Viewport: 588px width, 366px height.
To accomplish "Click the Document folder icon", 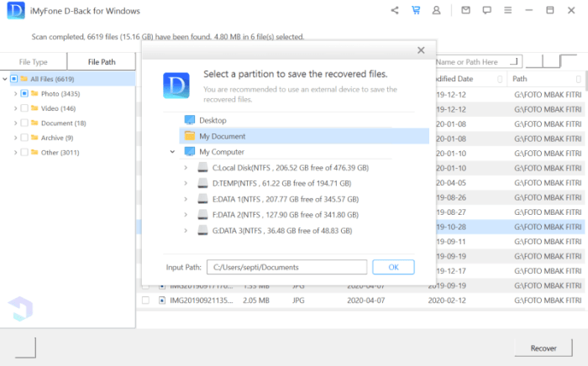I will click(34, 123).
